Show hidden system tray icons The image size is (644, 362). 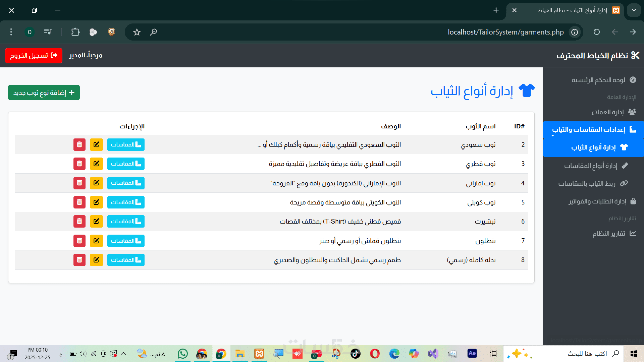tap(123, 354)
